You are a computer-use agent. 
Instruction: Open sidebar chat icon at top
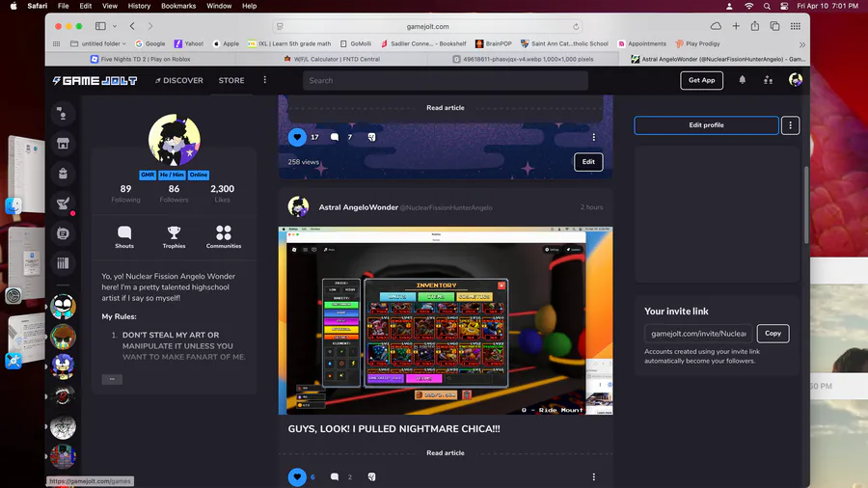[63, 114]
